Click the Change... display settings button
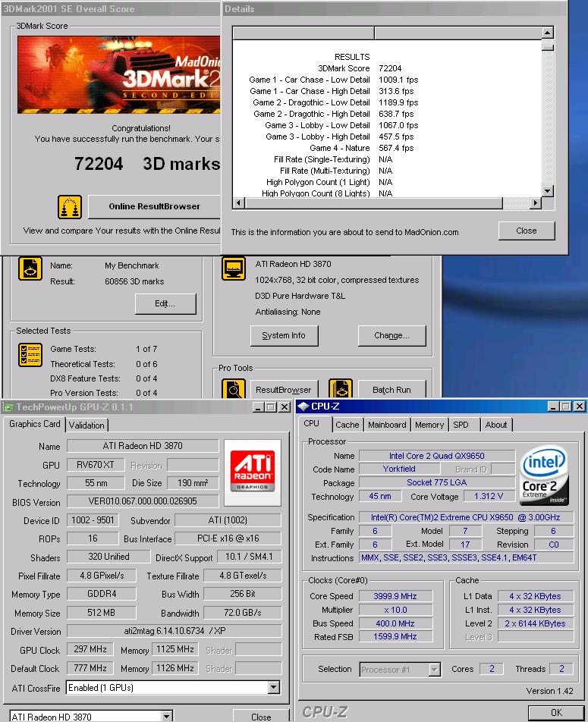The image size is (588, 722). [x=391, y=336]
